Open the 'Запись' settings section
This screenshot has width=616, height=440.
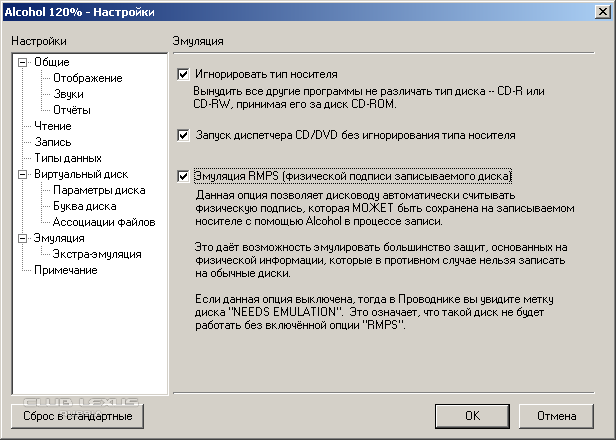point(52,142)
